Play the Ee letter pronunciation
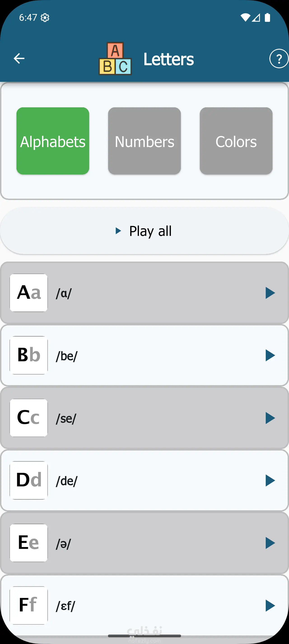The image size is (289, 644). click(270, 543)
